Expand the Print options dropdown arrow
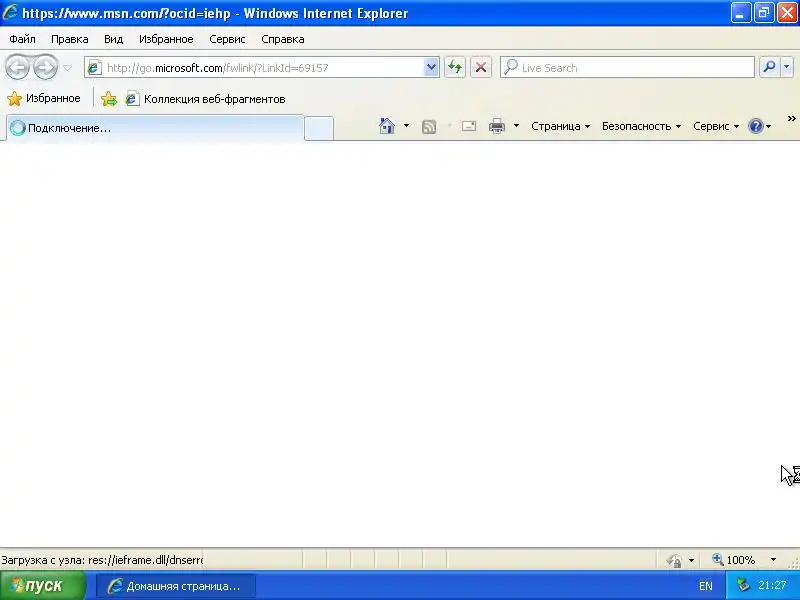Image resolution: width=800 pixels, height=600 pixels. coord(516,126)
